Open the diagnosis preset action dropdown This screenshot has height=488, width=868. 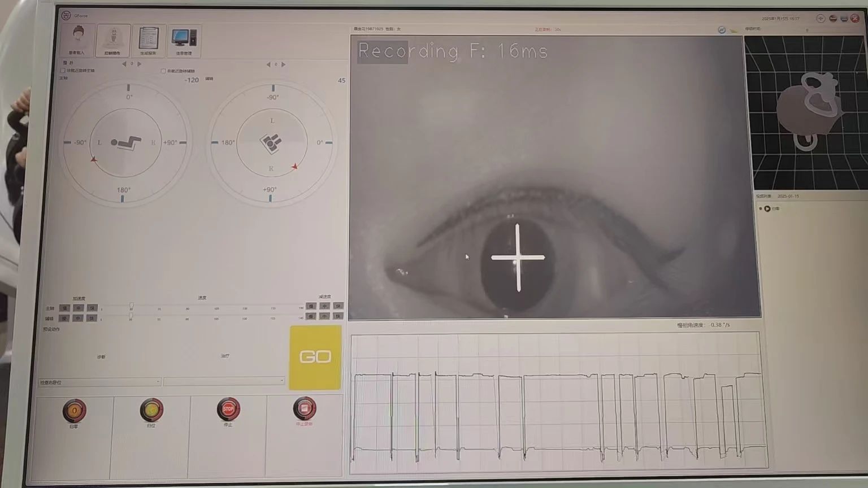pyautogui.click(x=99, y=382)
